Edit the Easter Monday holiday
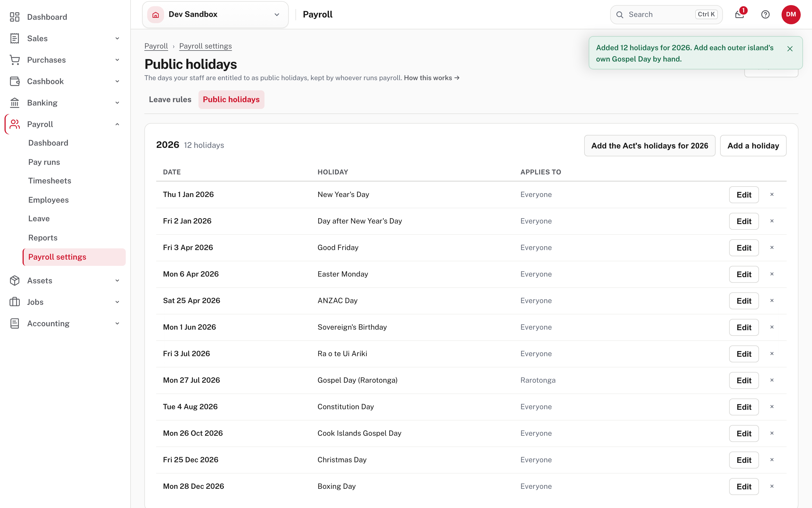 [744, 275]
